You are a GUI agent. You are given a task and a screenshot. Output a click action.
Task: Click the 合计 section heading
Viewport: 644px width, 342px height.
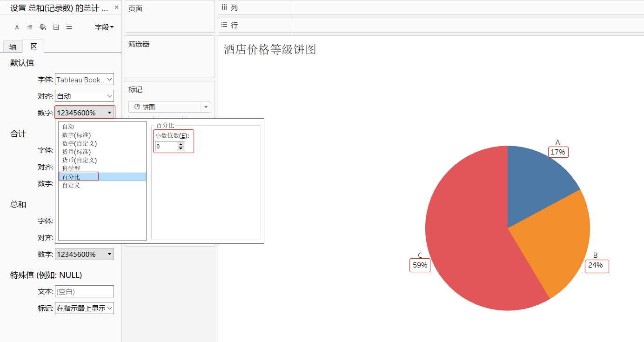[x=18, y=134]
